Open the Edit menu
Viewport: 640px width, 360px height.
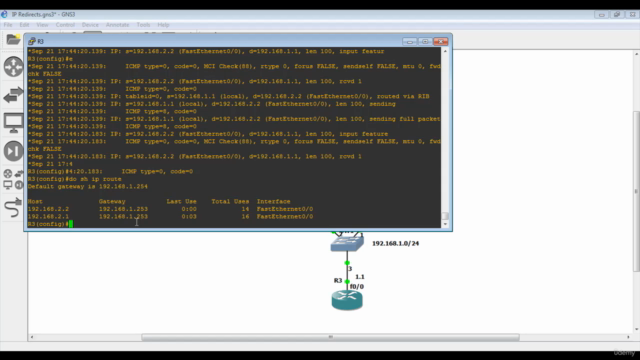[24, 25]
